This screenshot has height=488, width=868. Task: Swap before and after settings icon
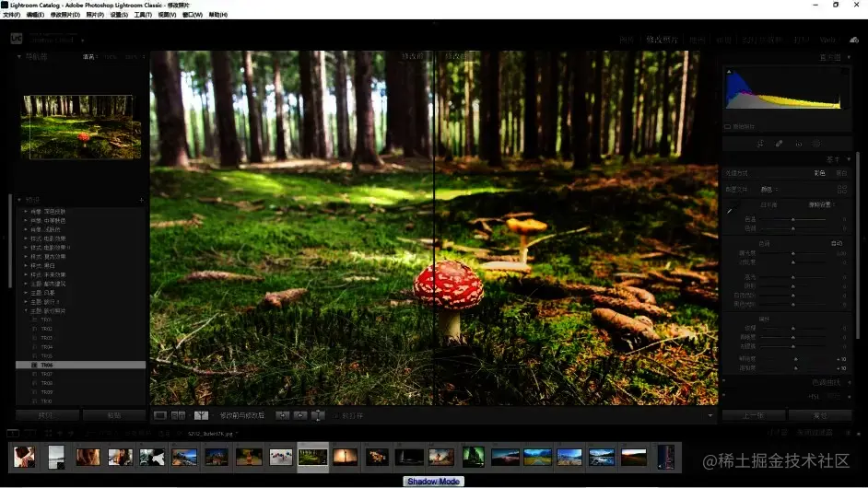pos(318,415)
